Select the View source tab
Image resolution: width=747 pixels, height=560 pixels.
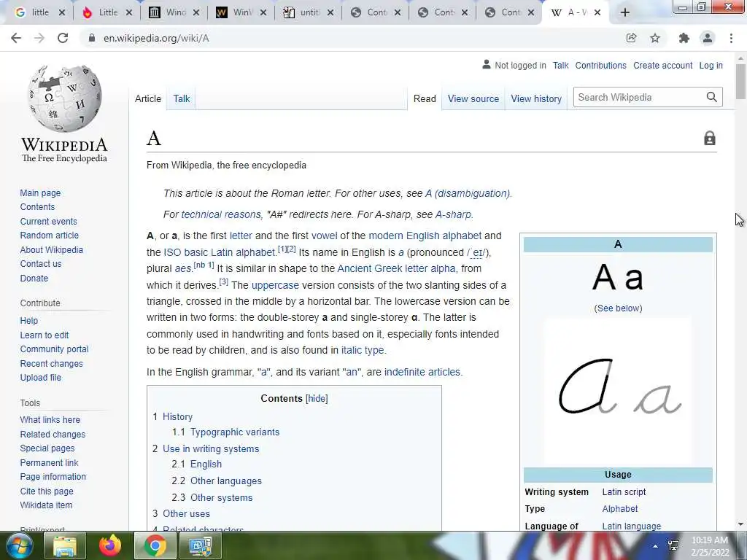[473, 98]
